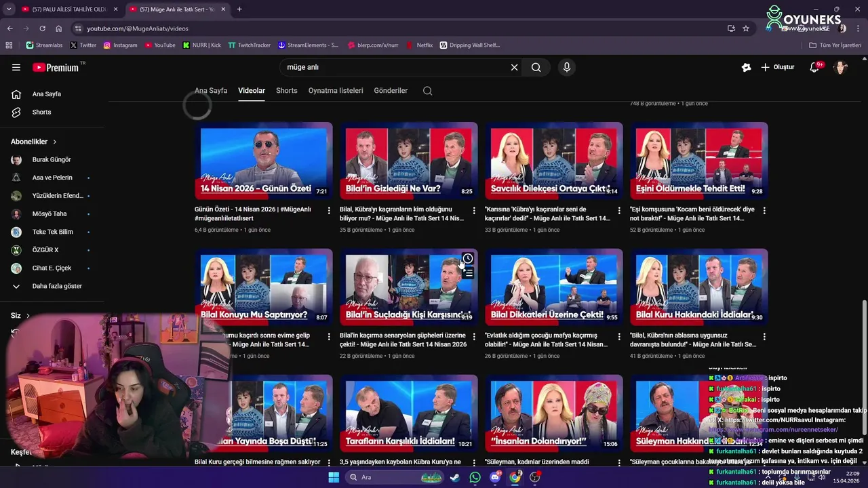Open Teke Tek Bilim subscription

point(52,232)
